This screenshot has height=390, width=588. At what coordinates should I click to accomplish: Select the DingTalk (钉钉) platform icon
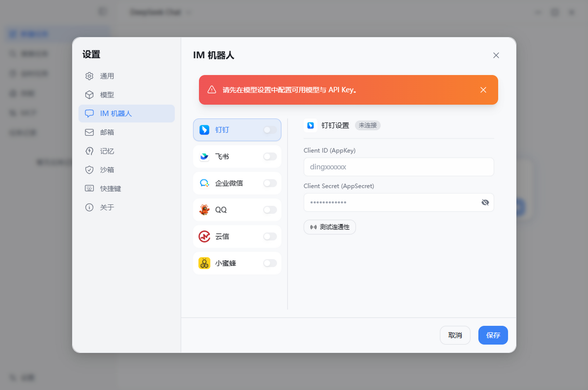click(204, 130)
